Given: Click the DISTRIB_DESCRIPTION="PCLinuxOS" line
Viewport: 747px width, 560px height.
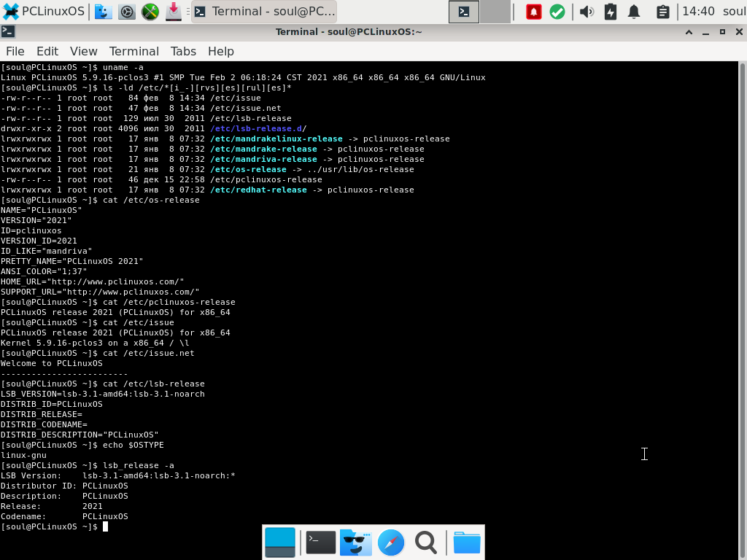Looking at the screenshot, I should click(x=80, y=435).
